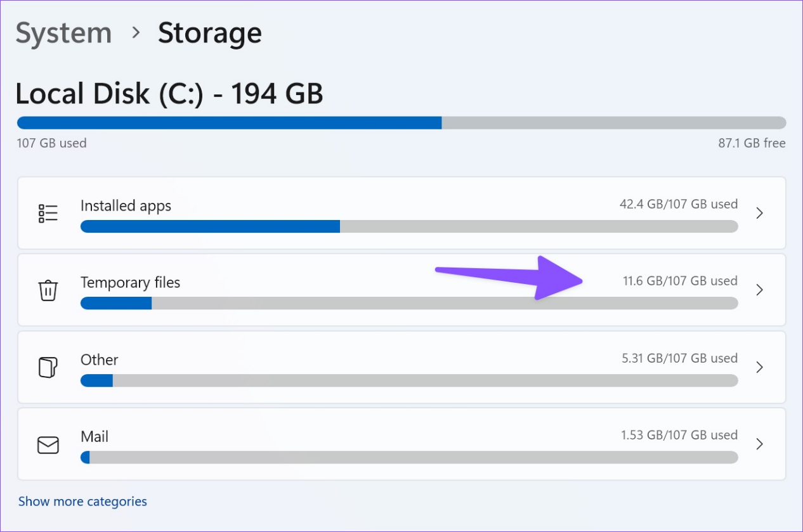803x532 pixels.
Task: Expand the Other category chevron
Action: (759, 367)
